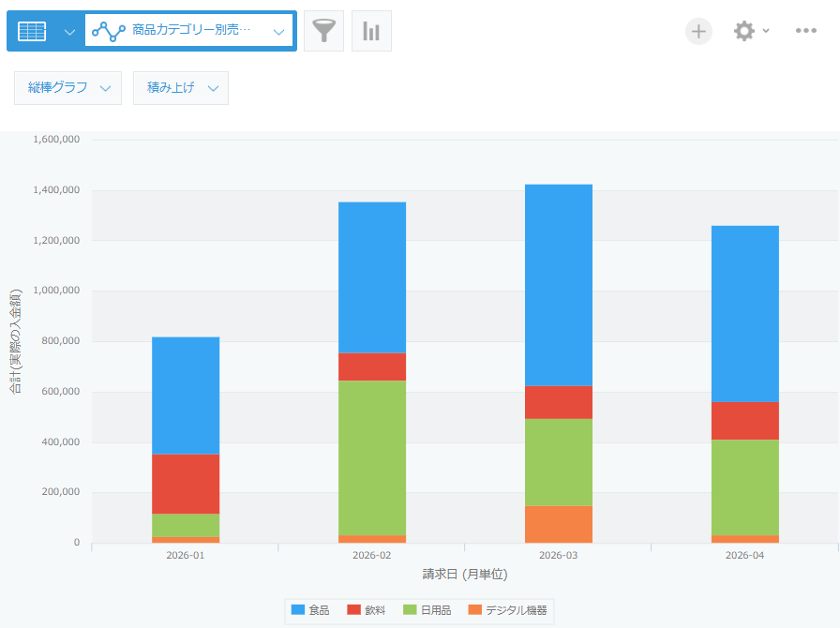Click the orange segment of 2026-03 bar
840x628 pixels.
click(559, 525)
